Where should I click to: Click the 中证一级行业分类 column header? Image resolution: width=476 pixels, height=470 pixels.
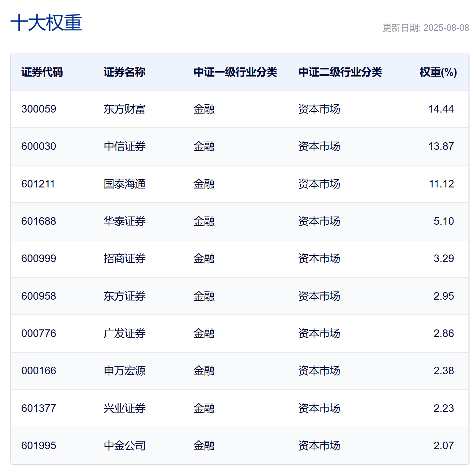coord(235,72)
